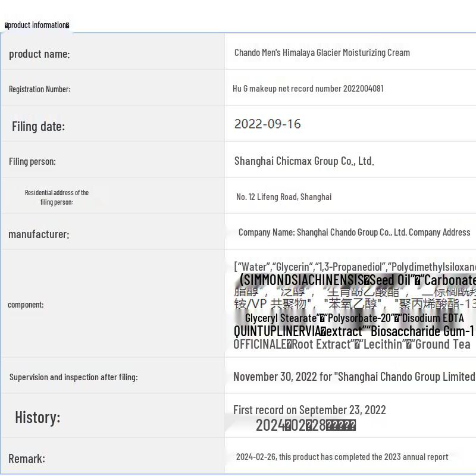Click the Company Name Shanghai Chando Group value
Viewport: 476px width, 476px height.
[354, 232]
